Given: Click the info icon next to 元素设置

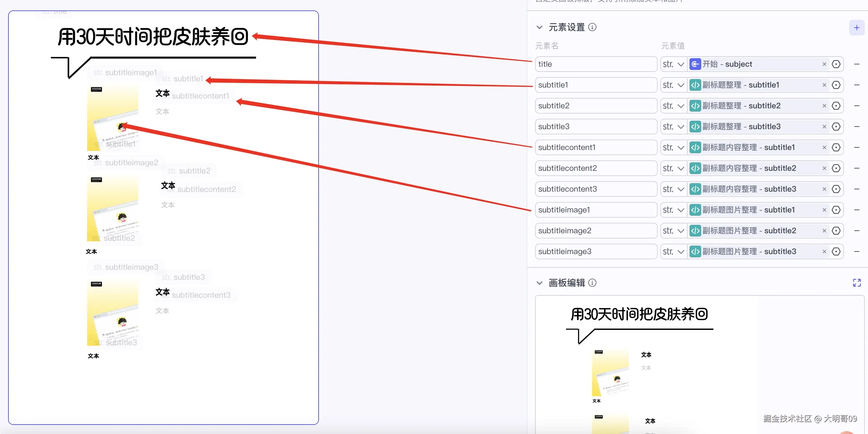Looking at the screenshot, I should pyautogui.click(x=592, y=27).
